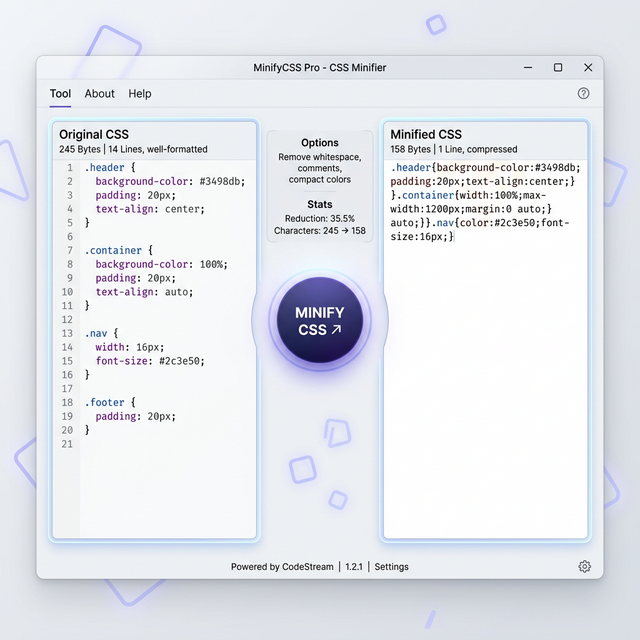Image resolution: width=640 pixels, height=640 pixels.
Task: Open the About tab
Action: tap(99, 94)
